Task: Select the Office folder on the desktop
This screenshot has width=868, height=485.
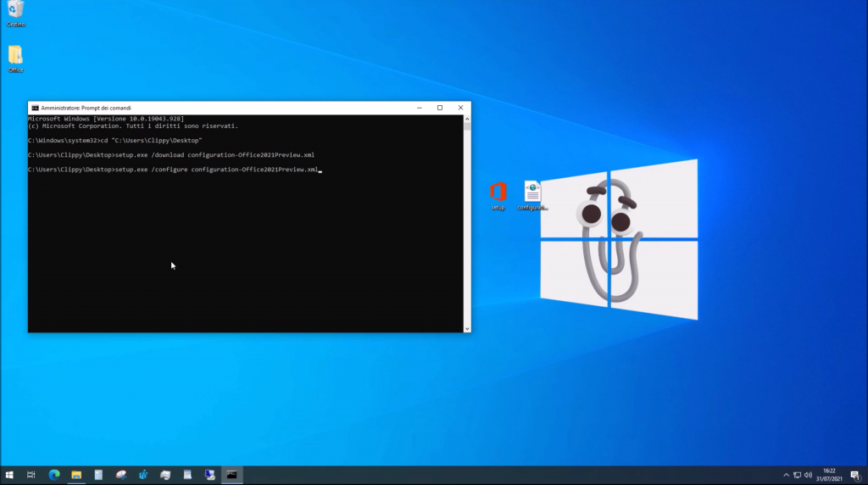Action: coord(15,59)
